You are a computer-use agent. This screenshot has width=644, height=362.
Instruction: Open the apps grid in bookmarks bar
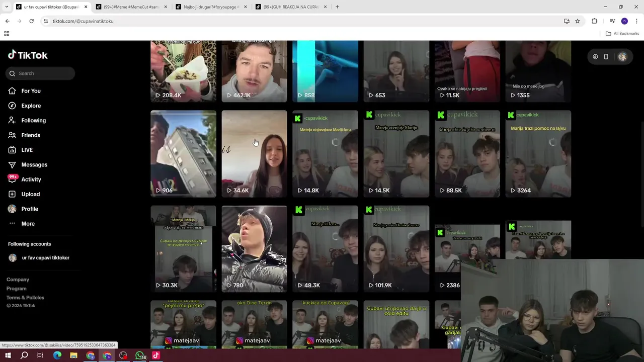7,34
